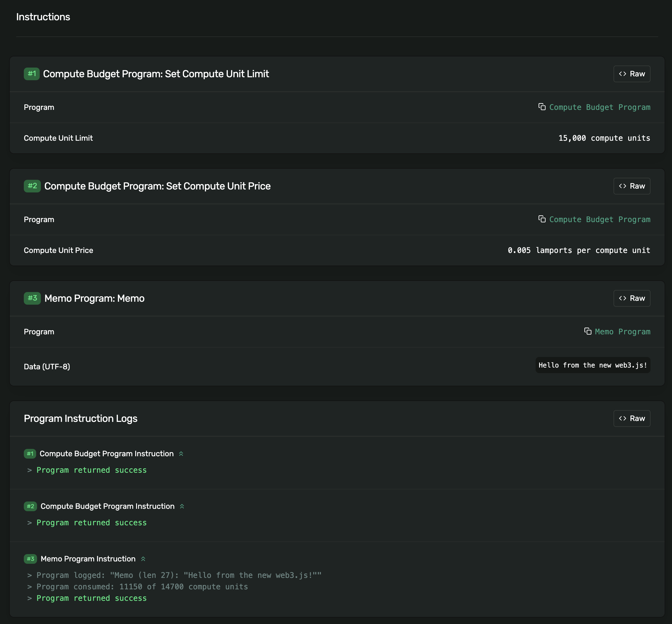
Task: Open the Memo Program link
Action: click(622, 332)
